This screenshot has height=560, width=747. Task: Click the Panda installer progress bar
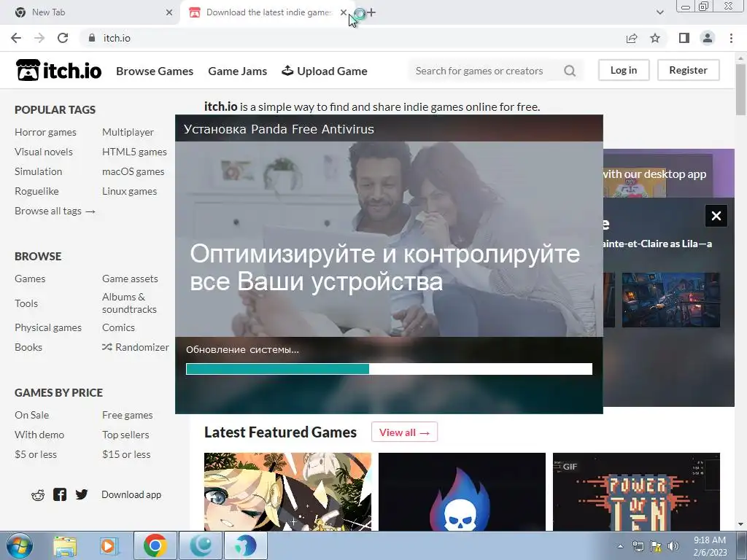click(390, 368)
